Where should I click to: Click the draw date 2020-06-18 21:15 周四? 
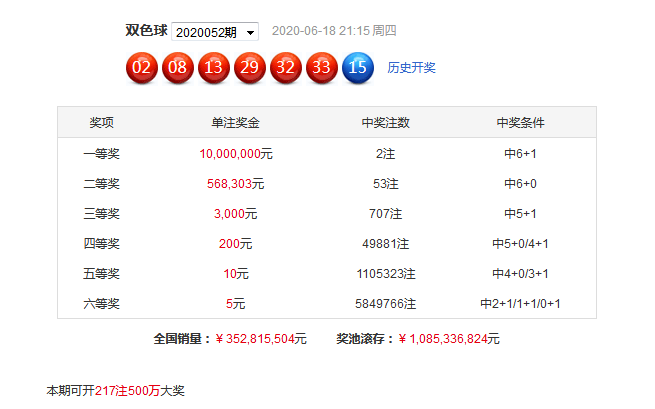tap(334, 31)
